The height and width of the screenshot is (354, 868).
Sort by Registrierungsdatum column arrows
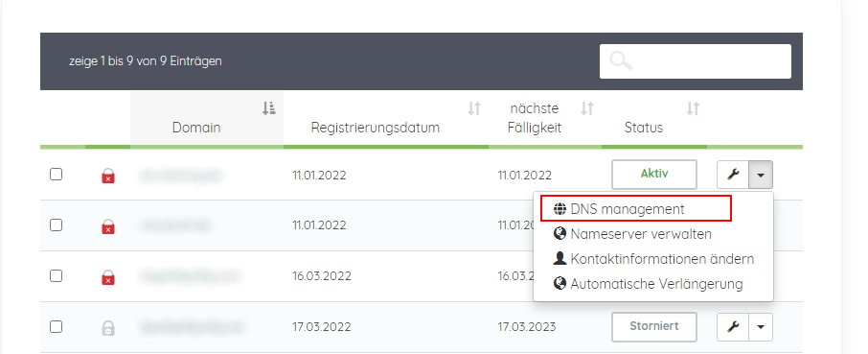click(474, 108)
